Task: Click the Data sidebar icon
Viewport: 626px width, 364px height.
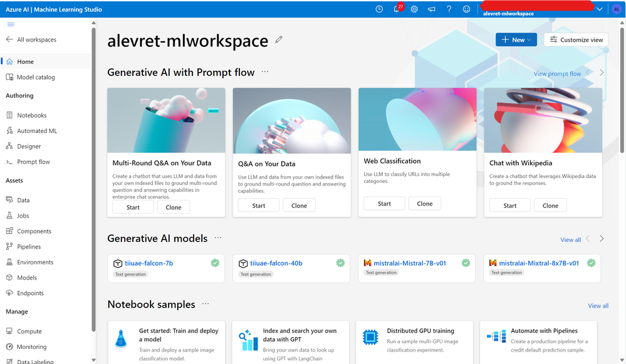Action: tap(9, 200)
